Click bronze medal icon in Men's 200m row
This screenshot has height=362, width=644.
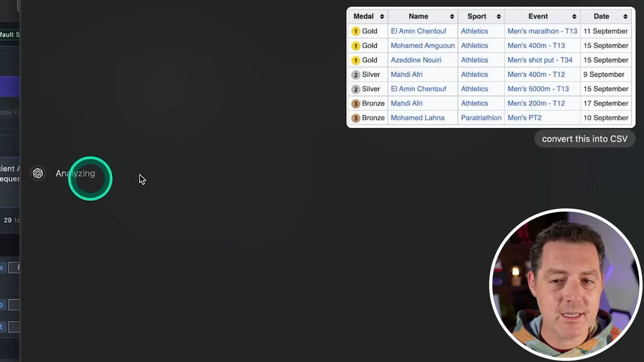355,104
